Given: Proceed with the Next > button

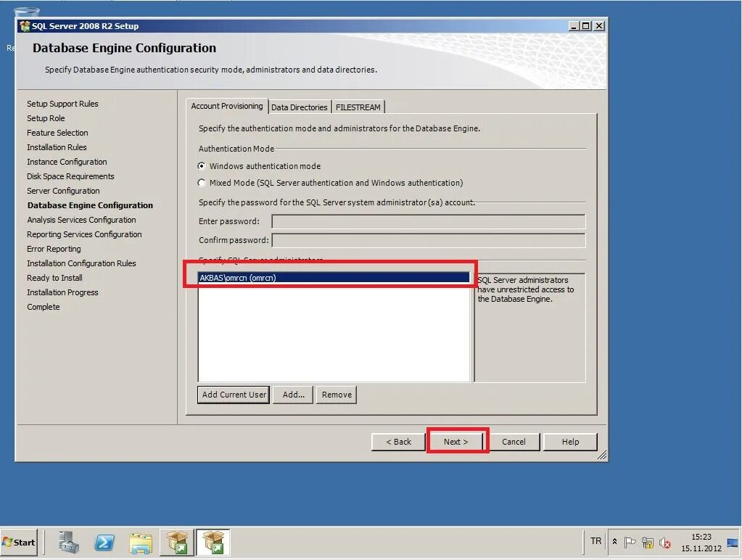Looking at the screenshot, I should click(456, 442).
